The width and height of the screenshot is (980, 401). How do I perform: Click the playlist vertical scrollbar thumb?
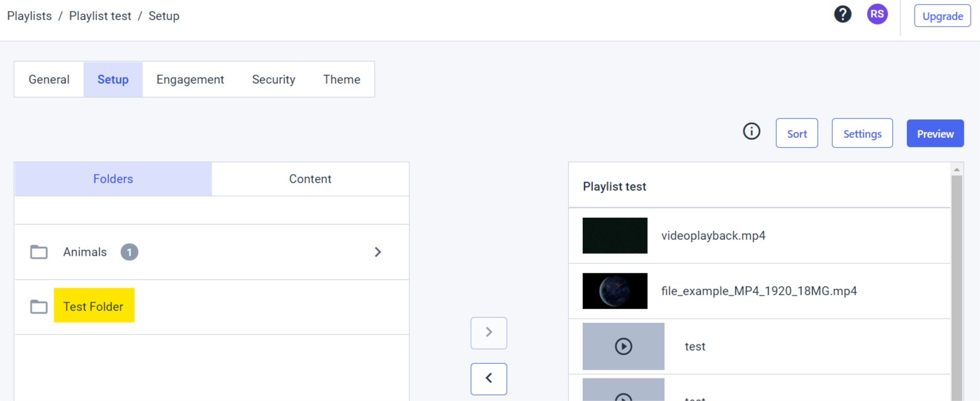957,288
